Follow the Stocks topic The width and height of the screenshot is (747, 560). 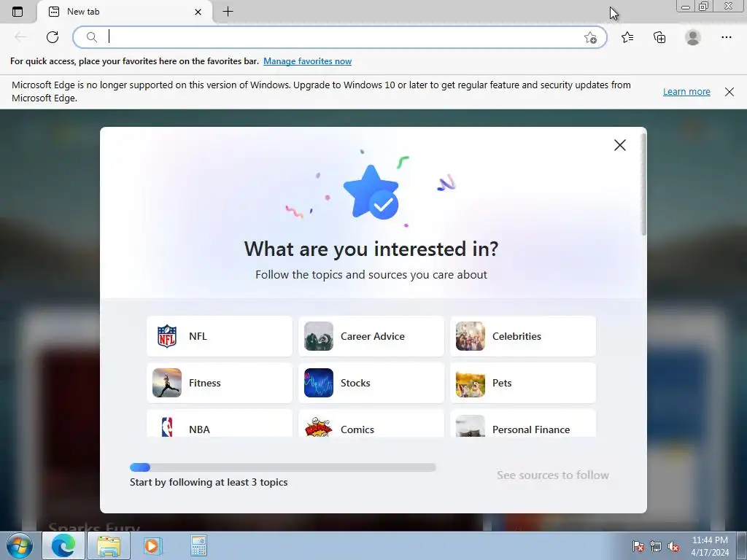[371, 383]
